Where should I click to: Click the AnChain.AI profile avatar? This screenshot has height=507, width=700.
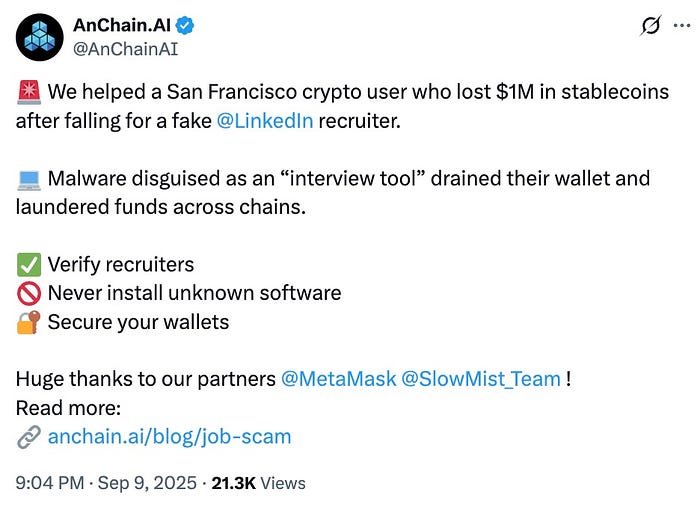coord(36,36)
